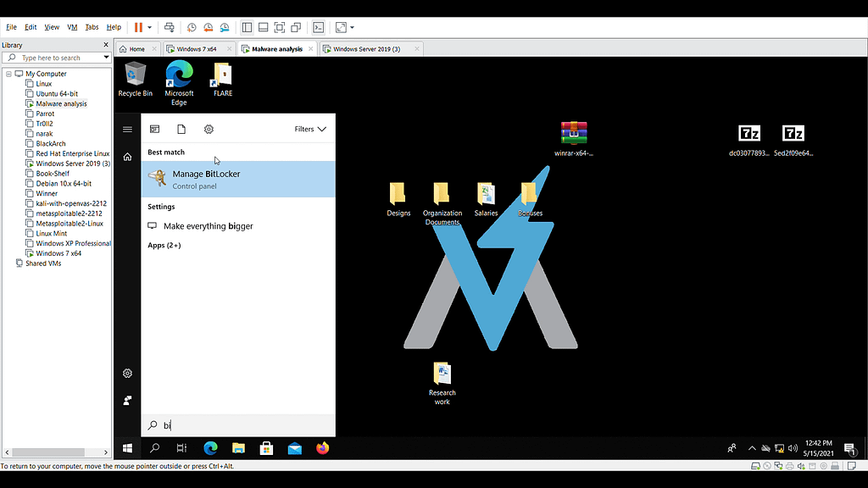The height and width of the screenshot is (488, 868).
Task: Filter search results by documents icon
Action: (181, 129)
